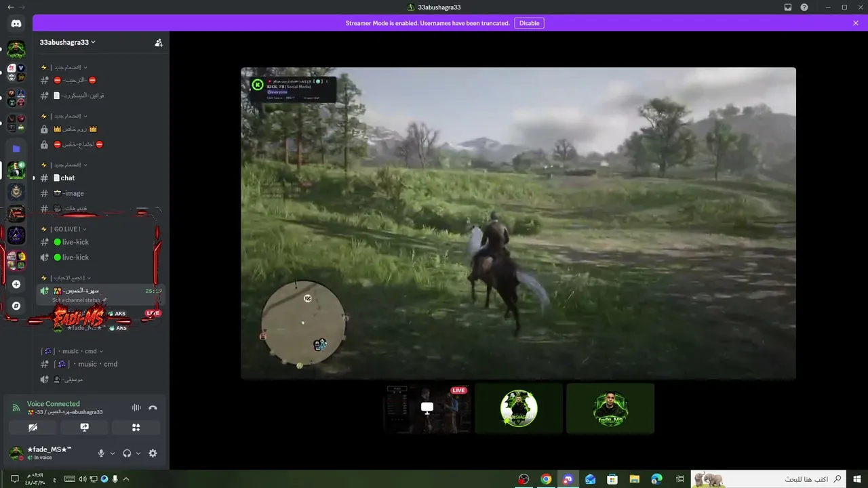This screenshot has width=868, height=488.
Task: Select the fade_MS participant tile
Action: (610, 409)
